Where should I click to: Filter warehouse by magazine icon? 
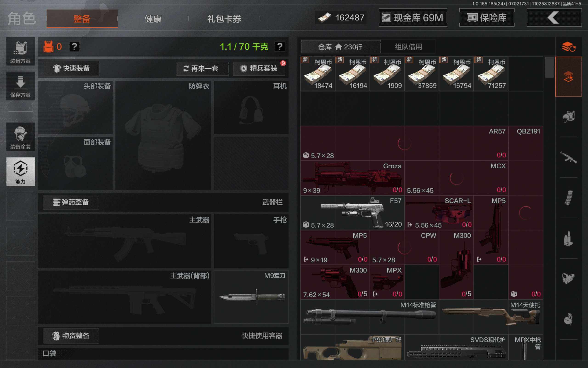tap(568, 198)
